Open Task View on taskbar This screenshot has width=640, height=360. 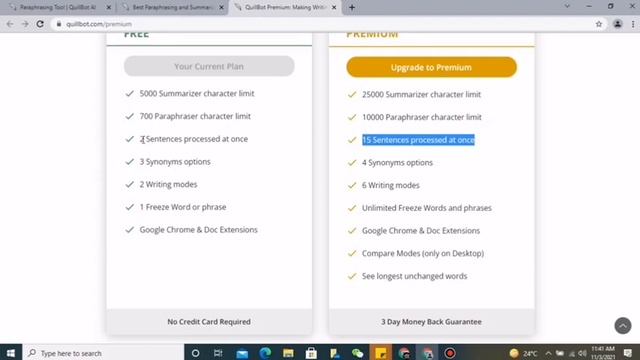(218, 353)
